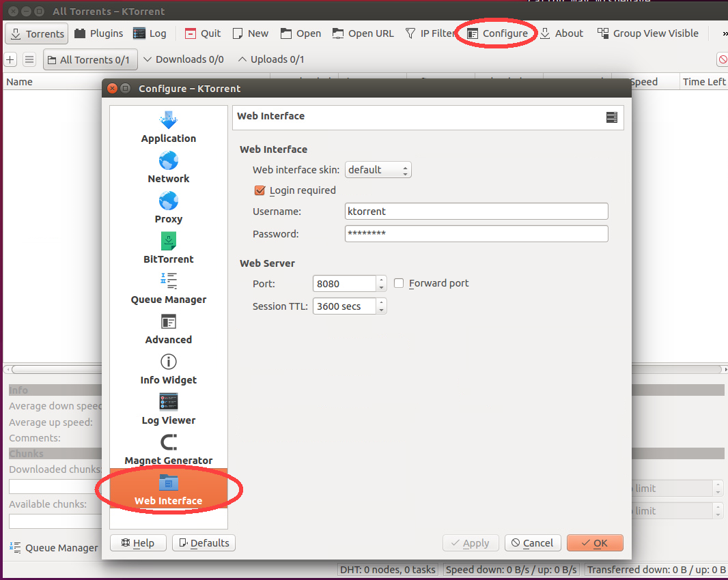Click the Port number field
The image size is (728, 580).
click(344, 283)
